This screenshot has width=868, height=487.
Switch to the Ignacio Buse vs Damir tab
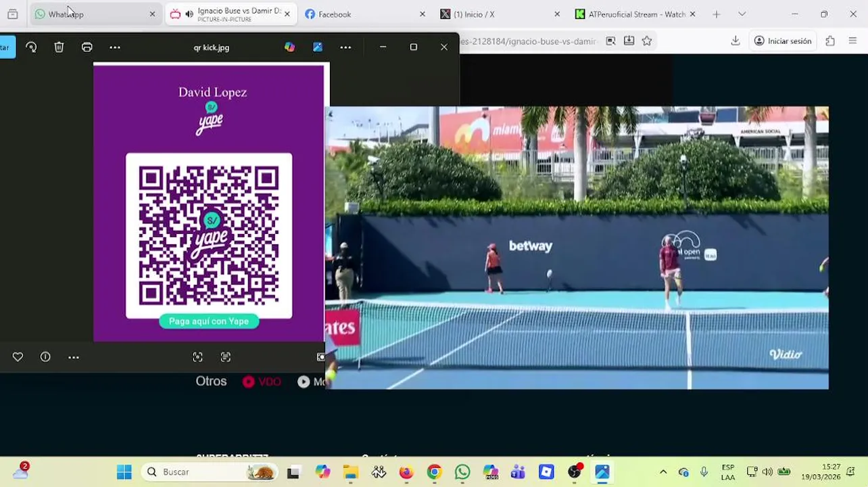[x=230, y=14]
